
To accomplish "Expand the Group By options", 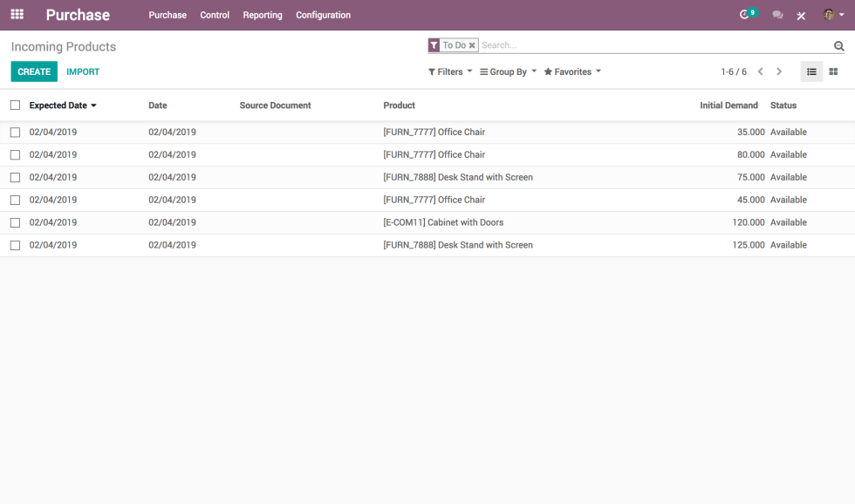I will tap(506, 72).
